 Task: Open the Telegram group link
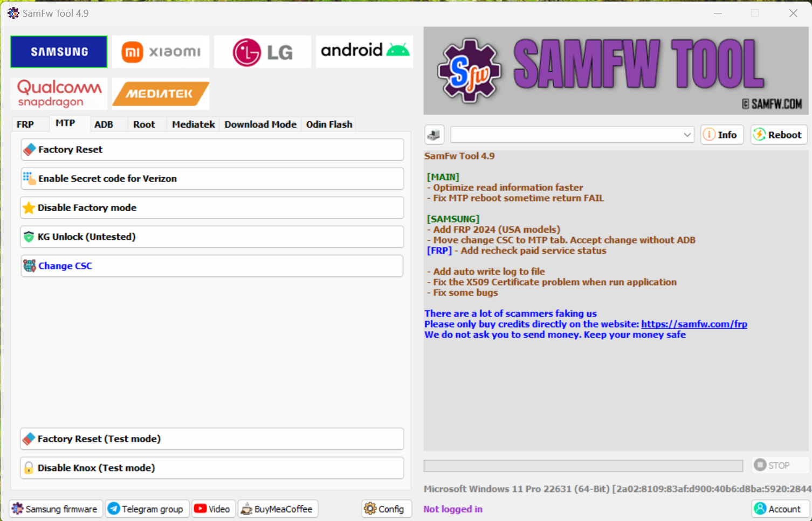tap(147, 509)
